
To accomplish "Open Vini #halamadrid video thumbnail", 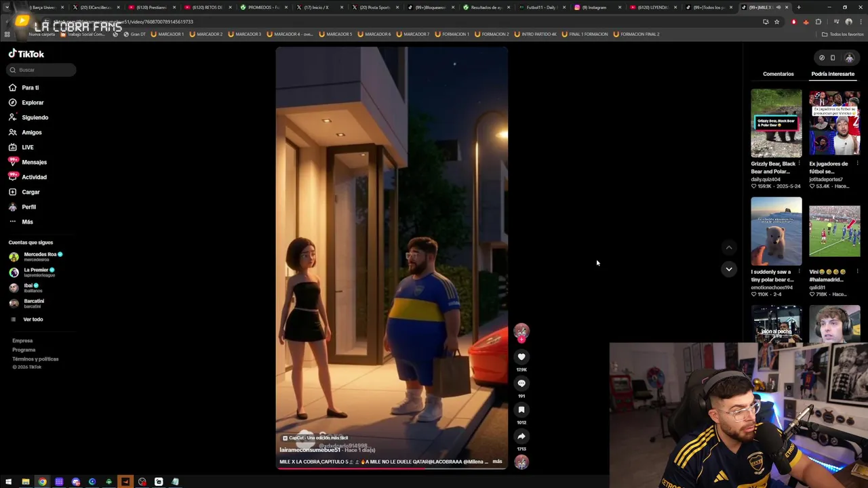I will click(x=835, y=231).
